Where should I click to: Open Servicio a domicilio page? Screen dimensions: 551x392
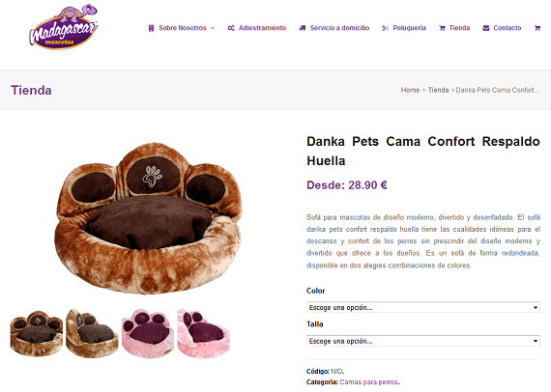(x=339, y=28)
